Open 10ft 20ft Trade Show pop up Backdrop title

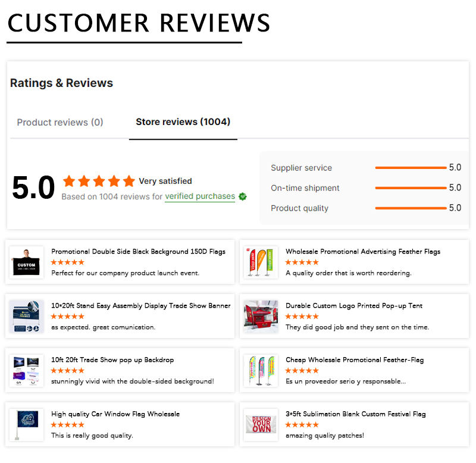tap(112, 360)
